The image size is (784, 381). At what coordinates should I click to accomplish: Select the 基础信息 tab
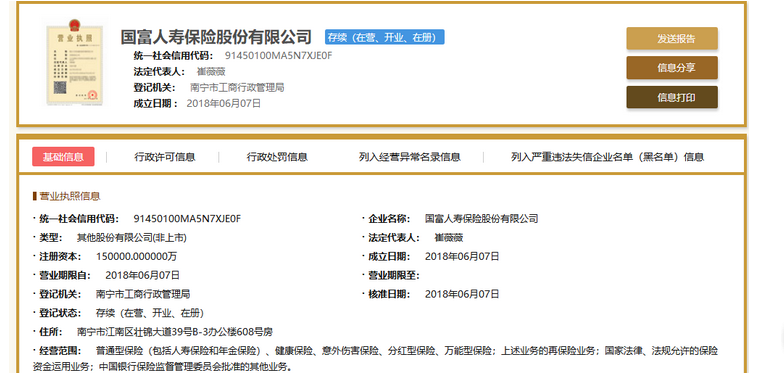coord(63,157)
